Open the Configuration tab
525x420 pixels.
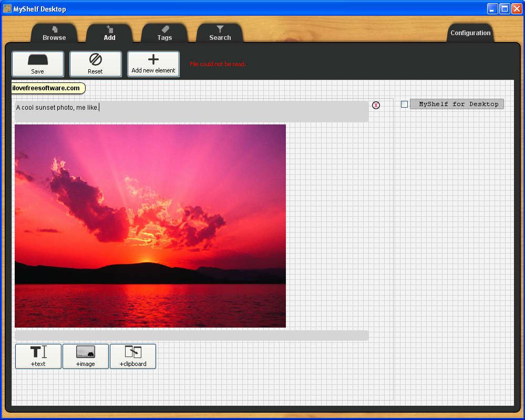(470, 33)
